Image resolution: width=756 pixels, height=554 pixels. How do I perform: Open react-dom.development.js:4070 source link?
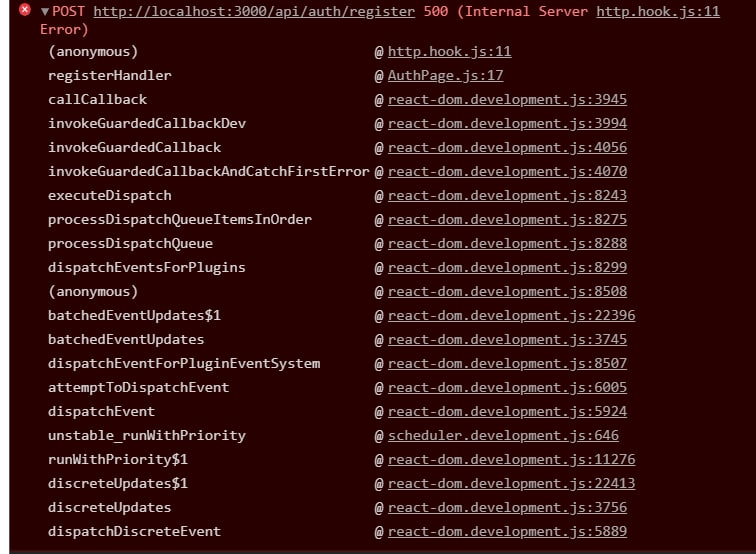click(507, 171)
